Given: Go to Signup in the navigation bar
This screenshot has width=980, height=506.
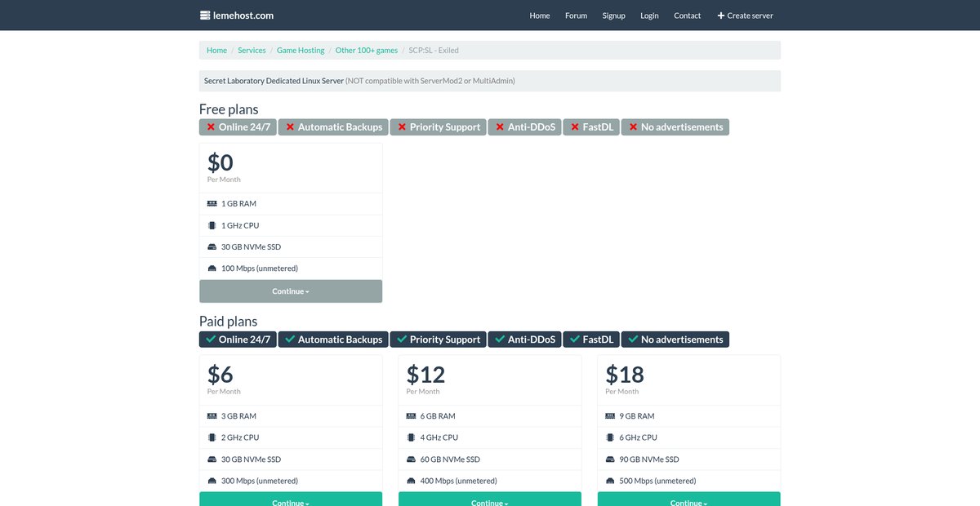Looking at the screenshot, I should 613,16.
